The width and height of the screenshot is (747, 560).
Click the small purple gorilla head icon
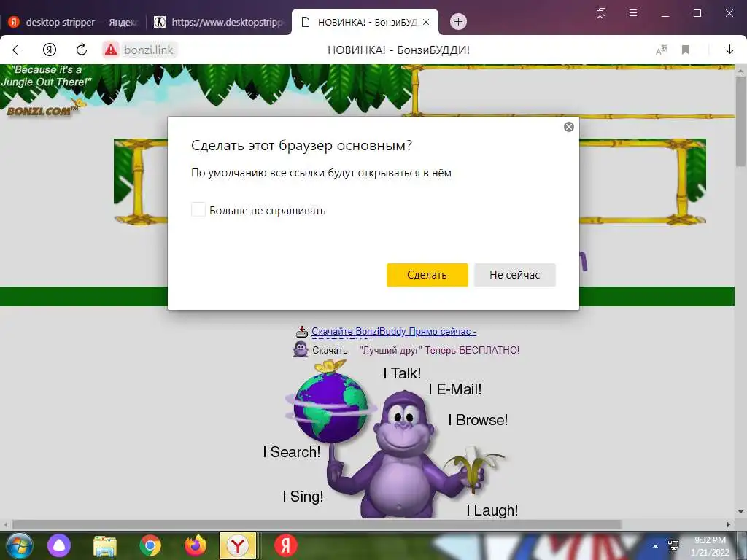click(x=301, y=349)
